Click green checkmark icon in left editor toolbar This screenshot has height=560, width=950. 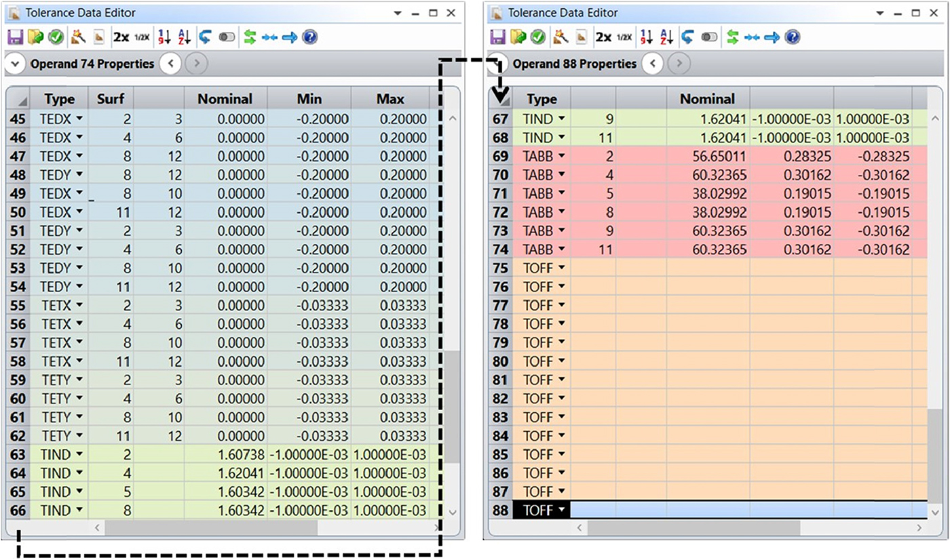pos(56,37)
